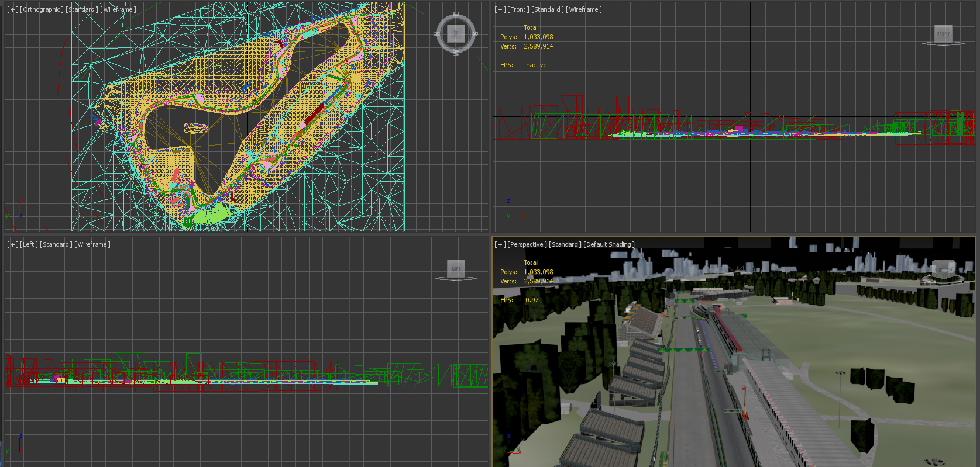Open the [+] general menu of the Perspective viewport
This screenshot has height=467, width=980.
coord(500,244)
